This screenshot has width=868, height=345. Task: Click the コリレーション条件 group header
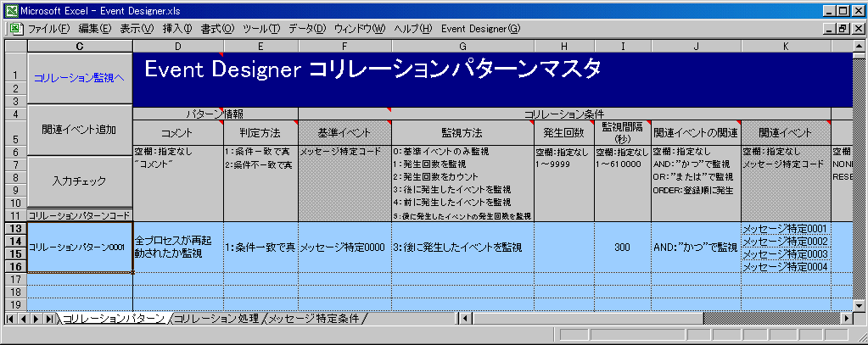tap(564, 114)
